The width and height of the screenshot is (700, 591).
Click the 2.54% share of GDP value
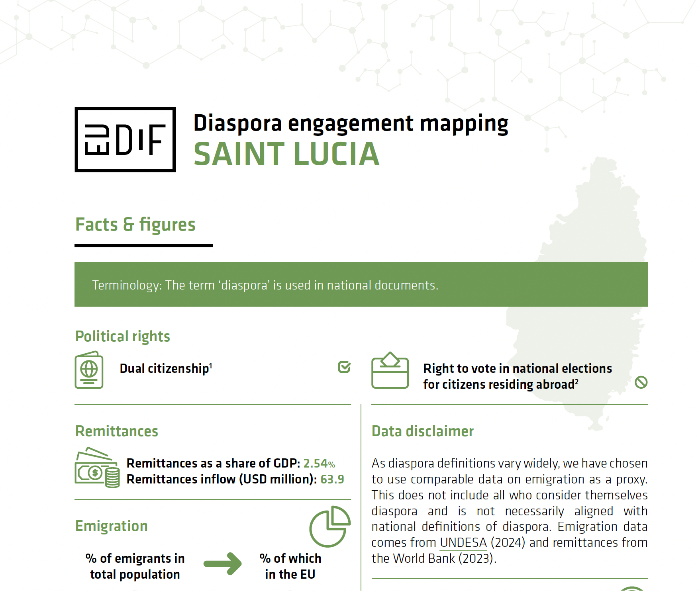(319, 464)
